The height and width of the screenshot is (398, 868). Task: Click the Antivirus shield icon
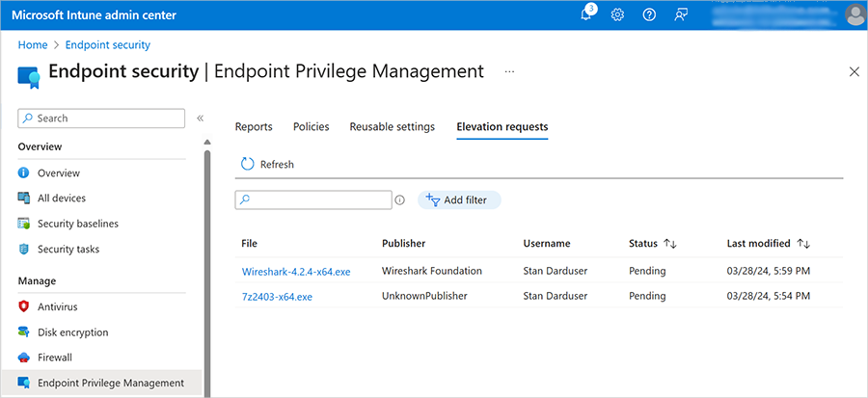pyautogui.click(x=23, y=306)
